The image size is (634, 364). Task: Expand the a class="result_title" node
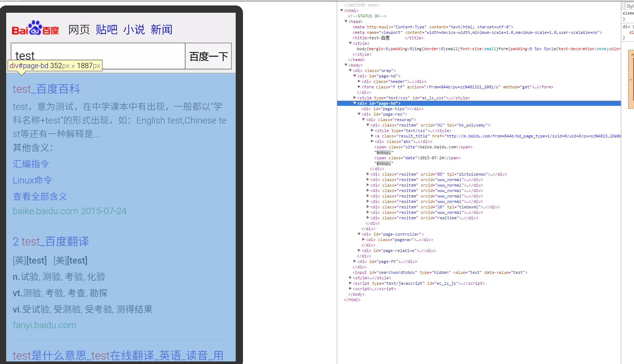pos(372,136)
